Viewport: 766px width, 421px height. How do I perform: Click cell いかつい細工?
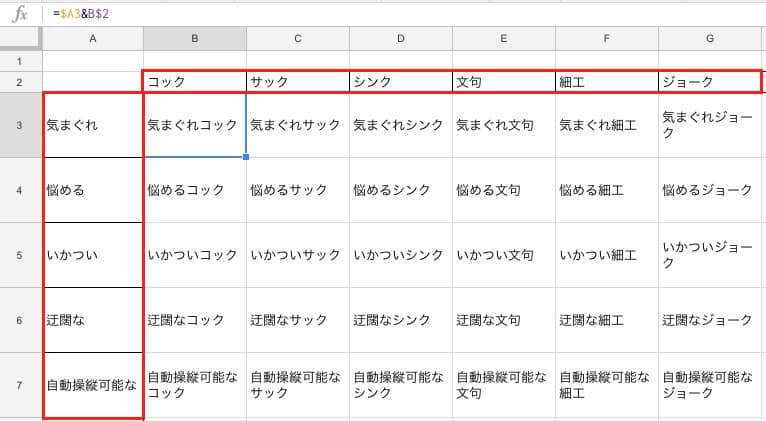pyautogui.click(x=607, y=255)
